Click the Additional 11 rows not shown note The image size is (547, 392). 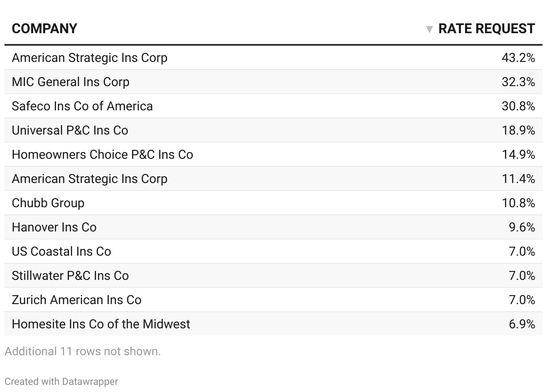click(x=82, y=352)
